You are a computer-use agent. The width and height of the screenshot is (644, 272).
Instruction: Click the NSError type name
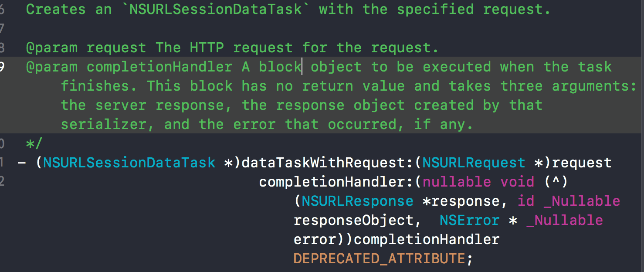[469, 220]
